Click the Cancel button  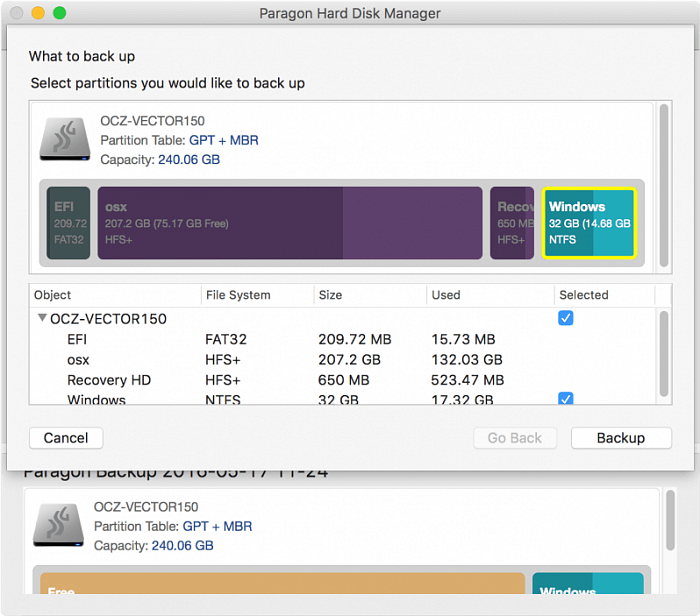tap(66, 438)
